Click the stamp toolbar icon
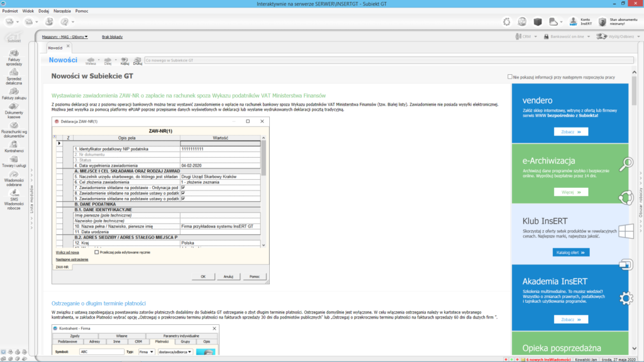Image resolution: width=644 pixels, height=362 pixels. [x=49, y=22]
